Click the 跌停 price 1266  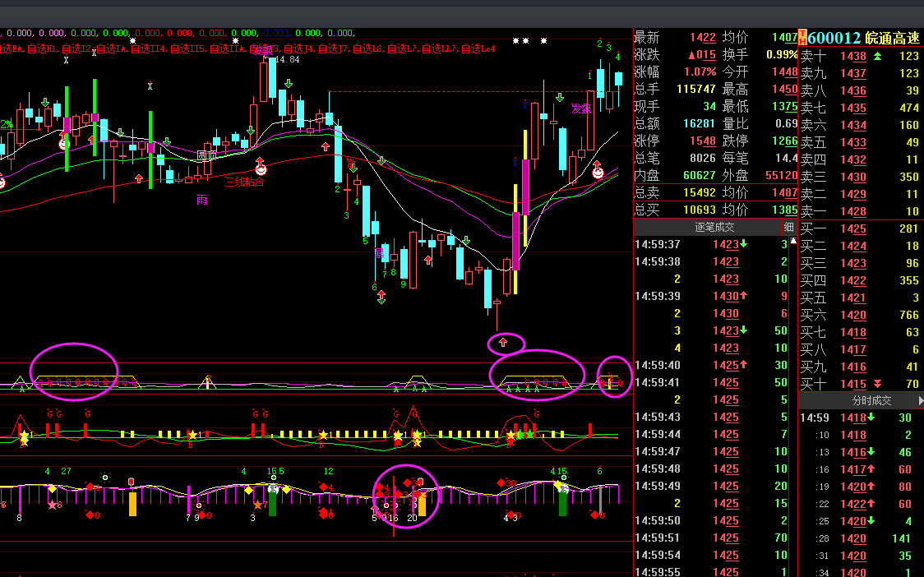tap(785, 141)
